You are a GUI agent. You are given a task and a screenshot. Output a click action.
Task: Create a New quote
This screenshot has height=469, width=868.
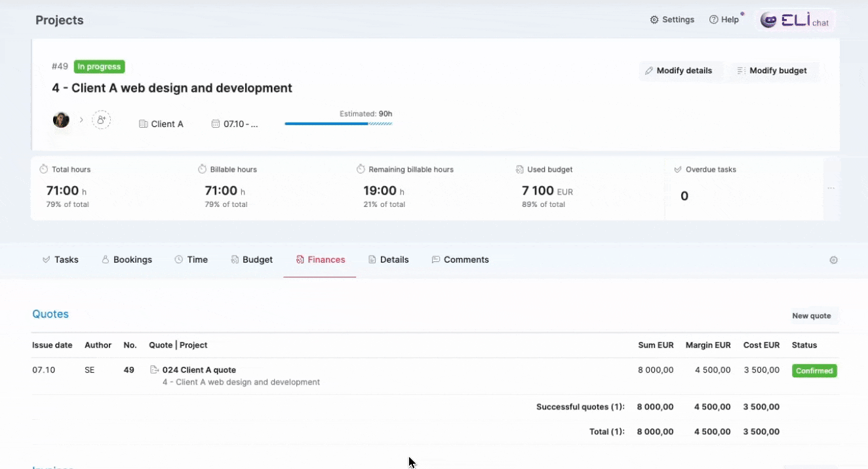[811, 316]
